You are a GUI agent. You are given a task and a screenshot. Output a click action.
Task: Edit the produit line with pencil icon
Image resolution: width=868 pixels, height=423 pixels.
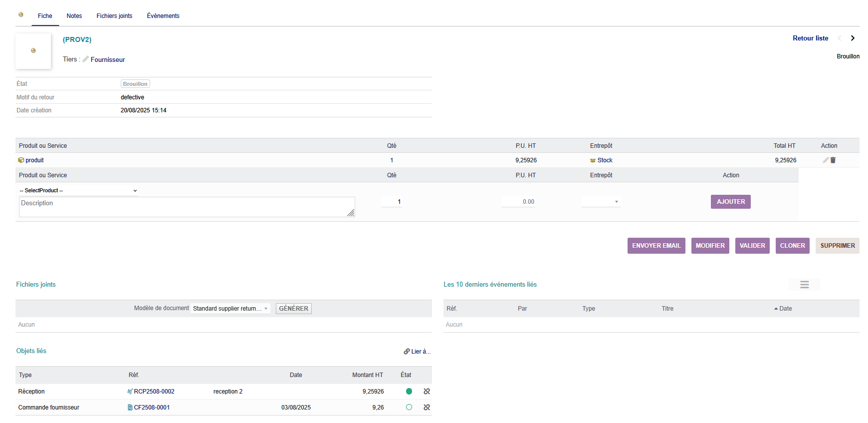pos(826,160)
